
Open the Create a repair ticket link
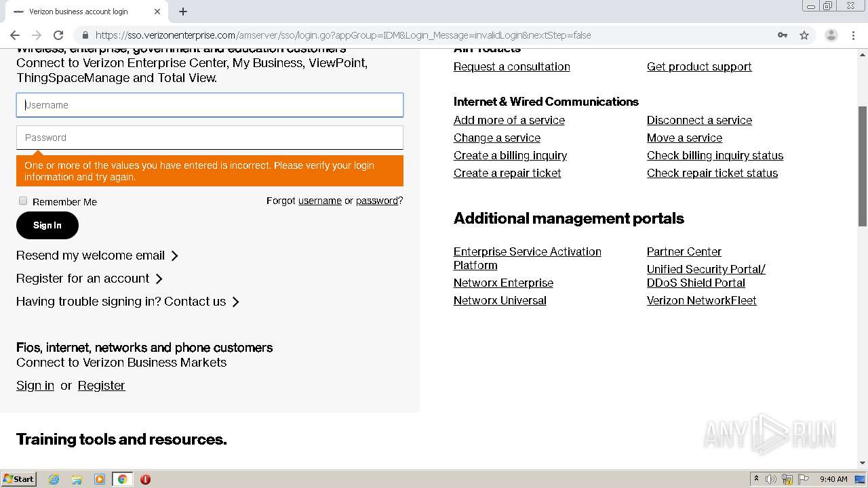click(507, 173)
